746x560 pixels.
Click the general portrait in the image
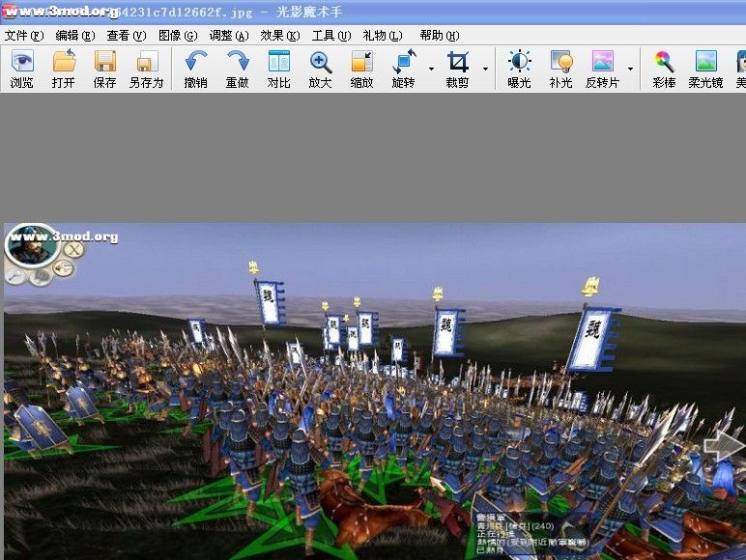click(30, 246)
